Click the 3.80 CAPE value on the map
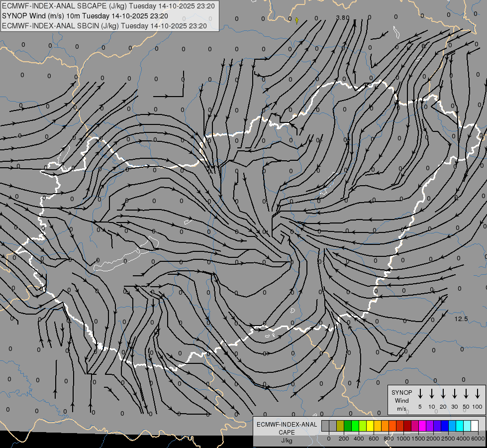This screenshot has width=487, height=448. point(343,18)
